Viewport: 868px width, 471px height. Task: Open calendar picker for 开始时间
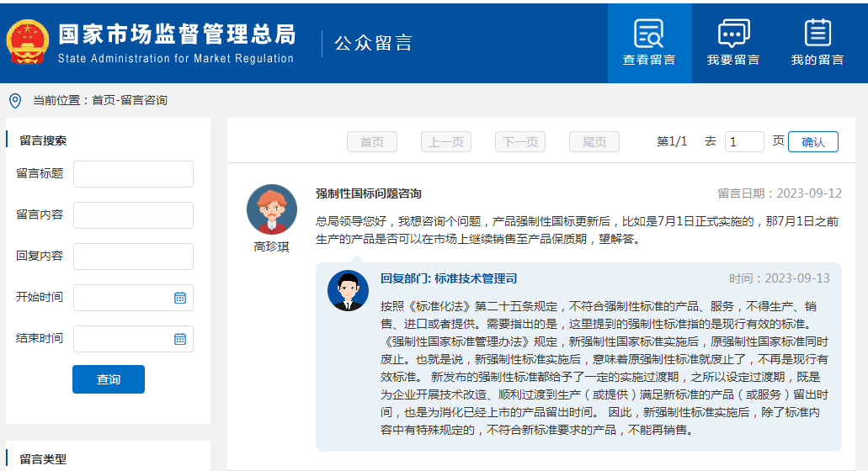[179, 298]
